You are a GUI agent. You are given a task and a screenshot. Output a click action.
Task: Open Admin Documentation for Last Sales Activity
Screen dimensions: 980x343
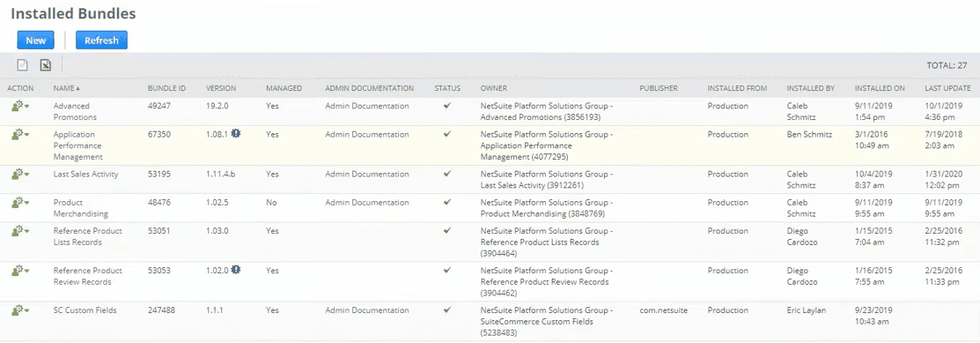(367, 174)
